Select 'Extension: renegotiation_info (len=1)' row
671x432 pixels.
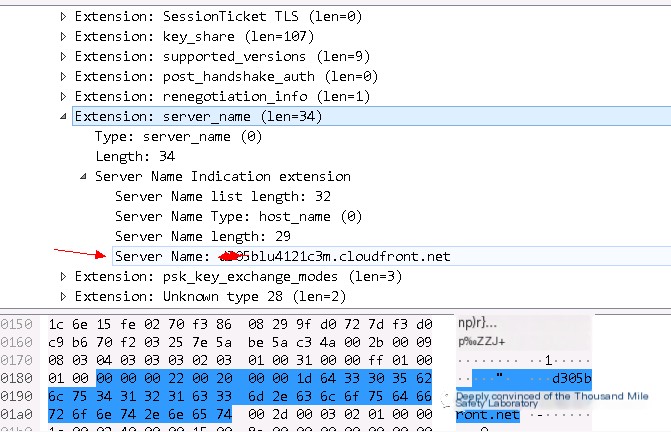pos(222,97)
